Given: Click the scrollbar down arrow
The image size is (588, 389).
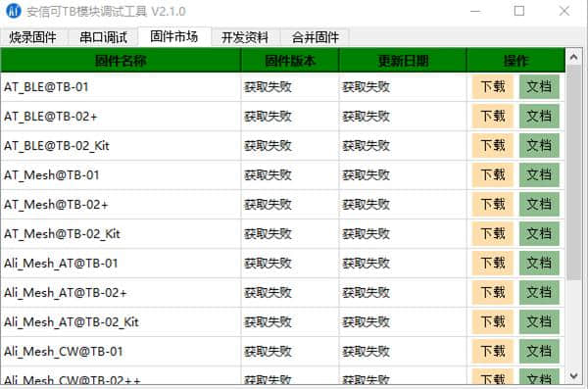Looking at the screenshot, I should coord(573,375).
